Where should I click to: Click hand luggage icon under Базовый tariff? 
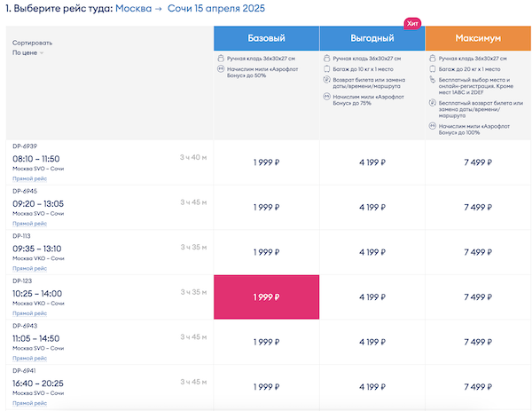pos(220,59)
